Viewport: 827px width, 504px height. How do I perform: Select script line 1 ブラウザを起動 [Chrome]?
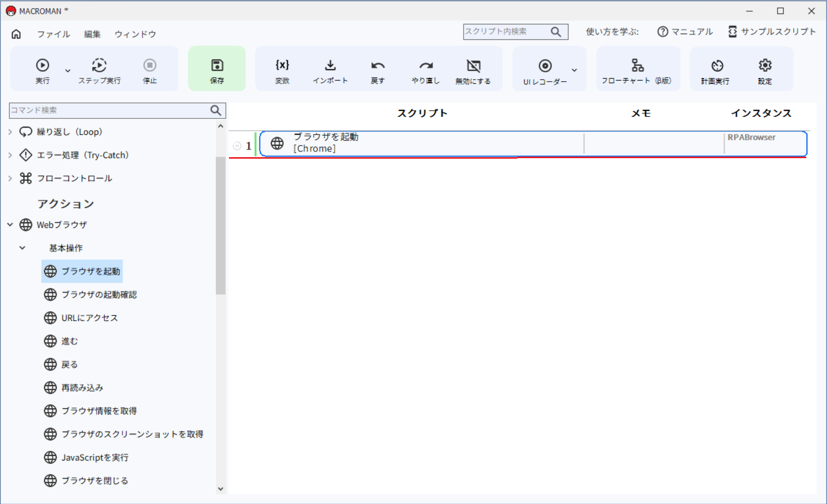pyautogui.click(x=533, y=143)
